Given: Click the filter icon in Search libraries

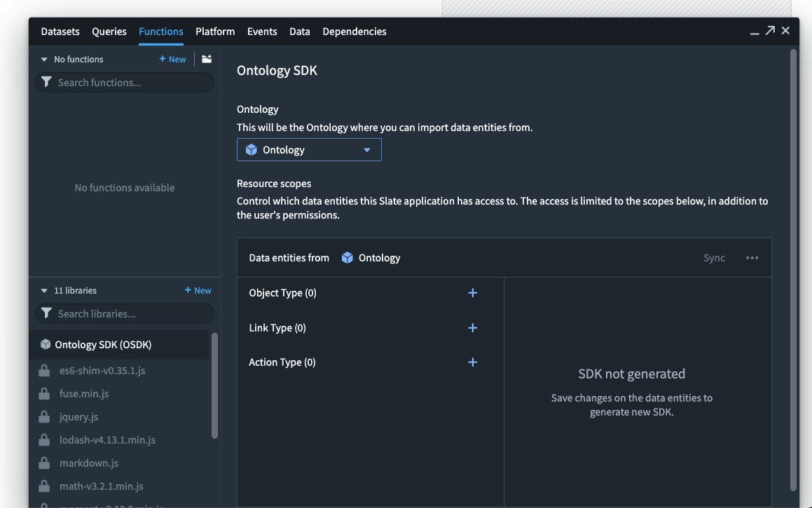Looking at the screenshot, I should [x=46, y=313].
